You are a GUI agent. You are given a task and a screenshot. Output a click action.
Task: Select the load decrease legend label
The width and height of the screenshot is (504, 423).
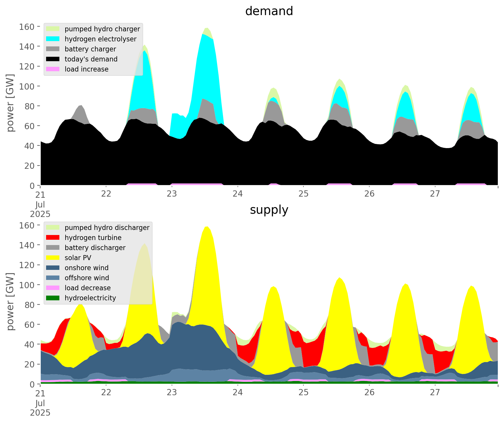click(87, 288)
